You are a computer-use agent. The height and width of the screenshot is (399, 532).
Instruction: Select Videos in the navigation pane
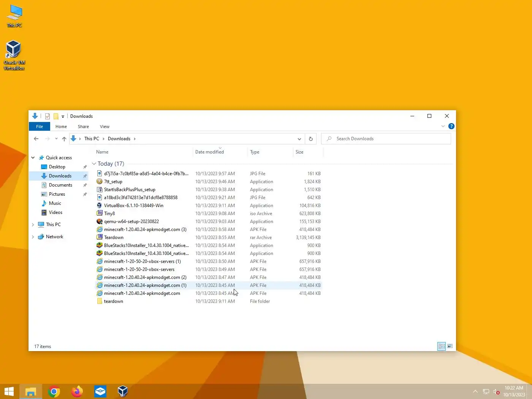55,212
